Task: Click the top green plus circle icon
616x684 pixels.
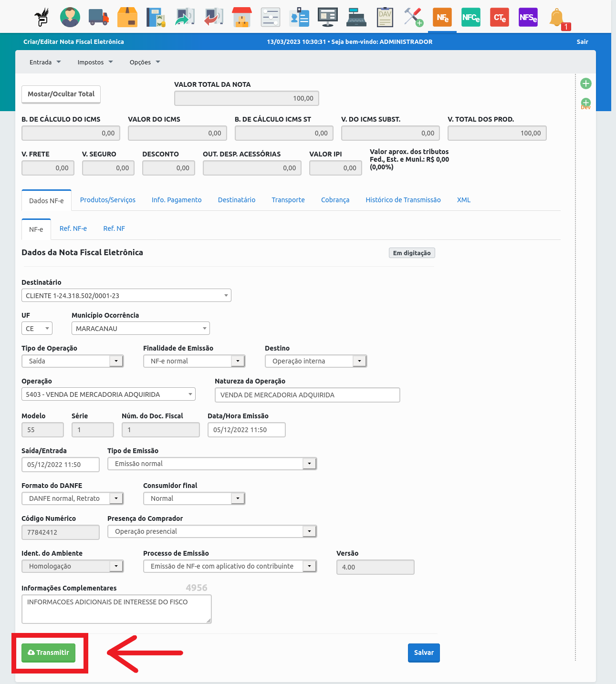Action: point(586,83)
